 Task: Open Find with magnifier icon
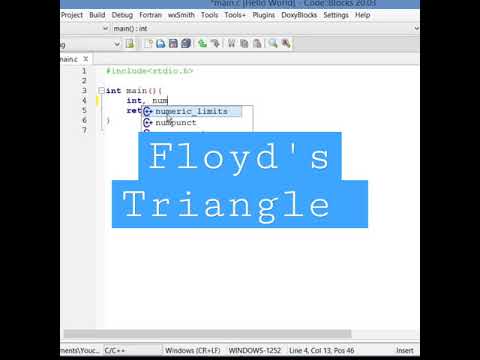tap(273, 43)
